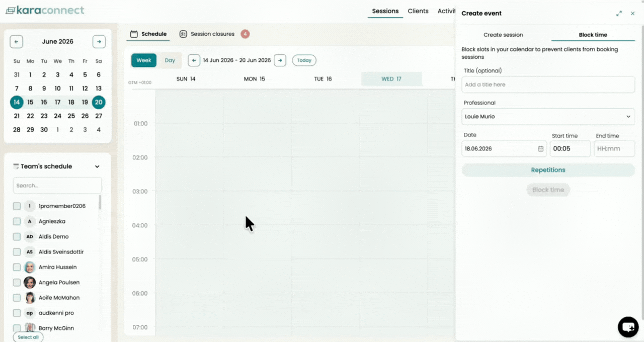
Task: Open the chat support bubble
Action: pos(628,327)
